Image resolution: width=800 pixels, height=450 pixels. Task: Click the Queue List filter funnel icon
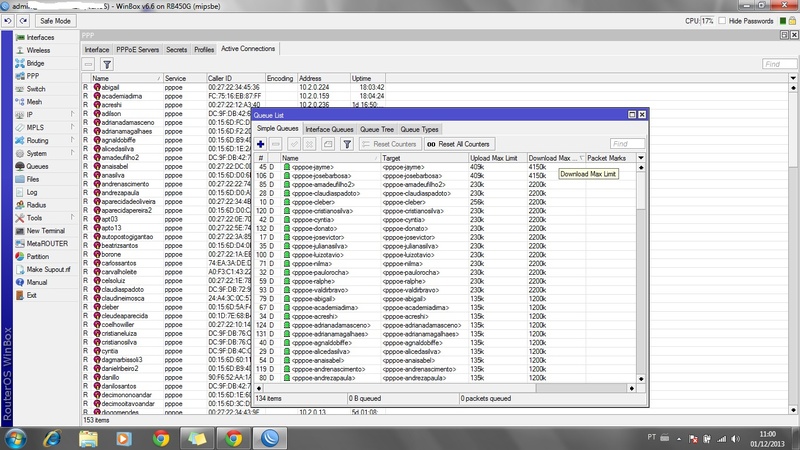[x=347, y=144]
